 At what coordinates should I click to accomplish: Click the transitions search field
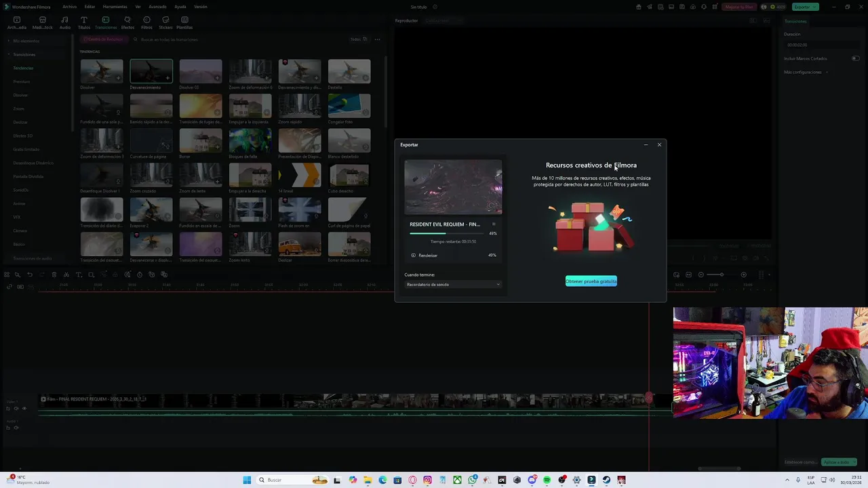coord(237,39)
